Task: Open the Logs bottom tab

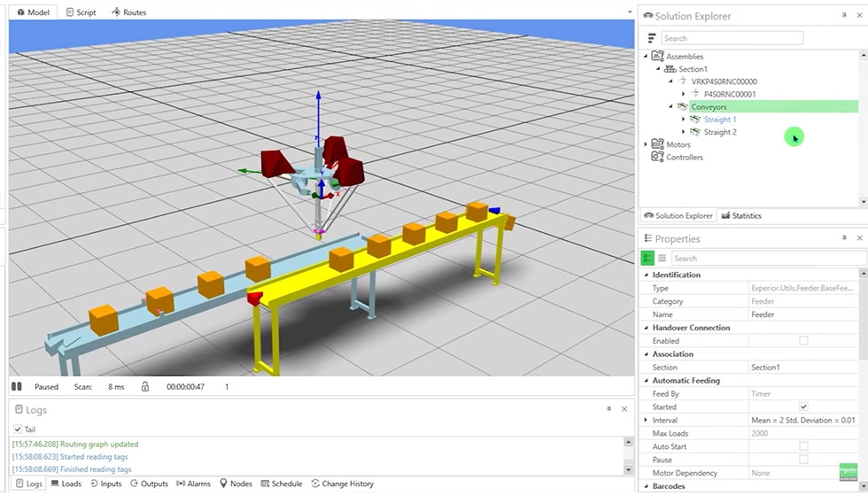Action: (x=28, y=484)
